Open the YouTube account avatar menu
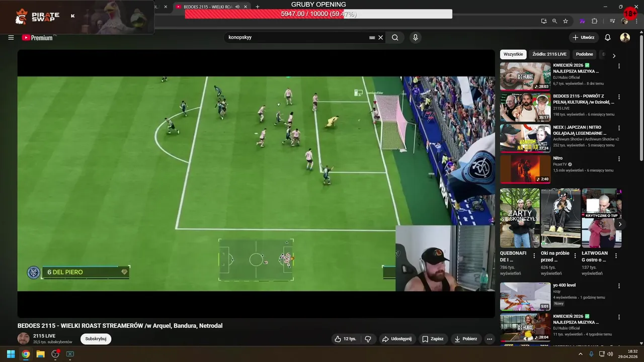The height and width of the screenshot is (362, 644). 625,38
